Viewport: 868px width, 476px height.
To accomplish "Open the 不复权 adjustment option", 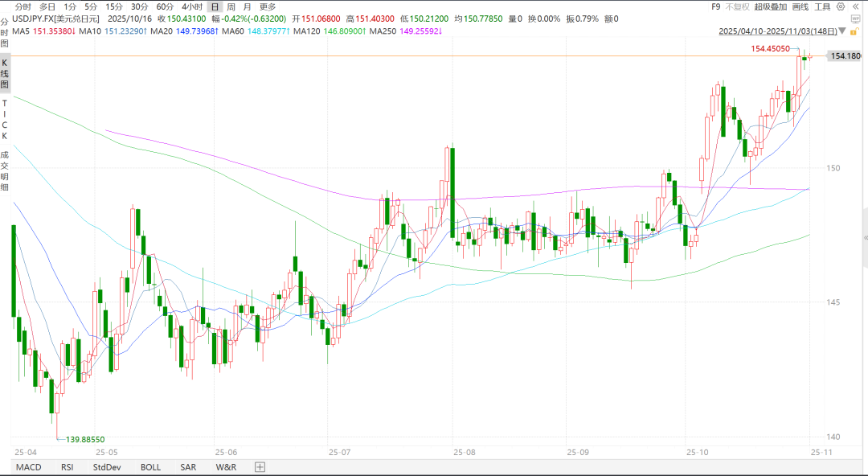I will click(x=737, y=6).
